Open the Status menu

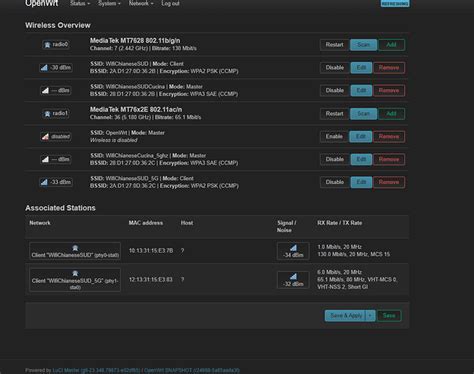pyautogui.click(x=80, y=3)
